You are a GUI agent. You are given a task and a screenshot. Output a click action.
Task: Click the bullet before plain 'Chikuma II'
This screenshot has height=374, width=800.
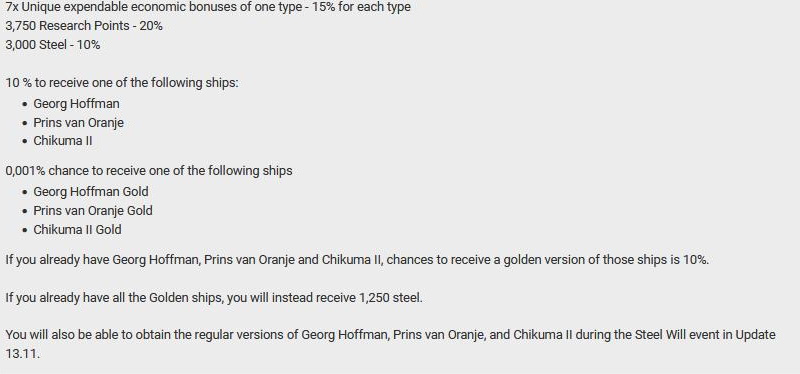[25, 141]
